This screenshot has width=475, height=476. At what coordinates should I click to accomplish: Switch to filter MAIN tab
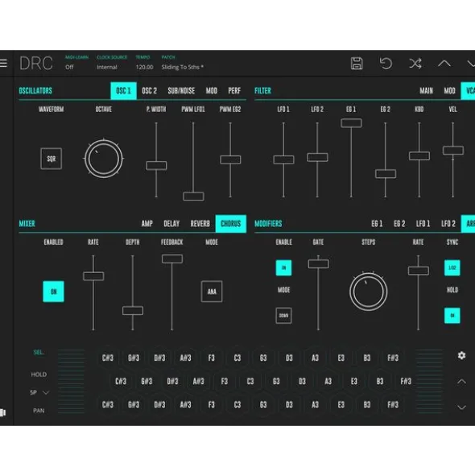pos(426,91)
